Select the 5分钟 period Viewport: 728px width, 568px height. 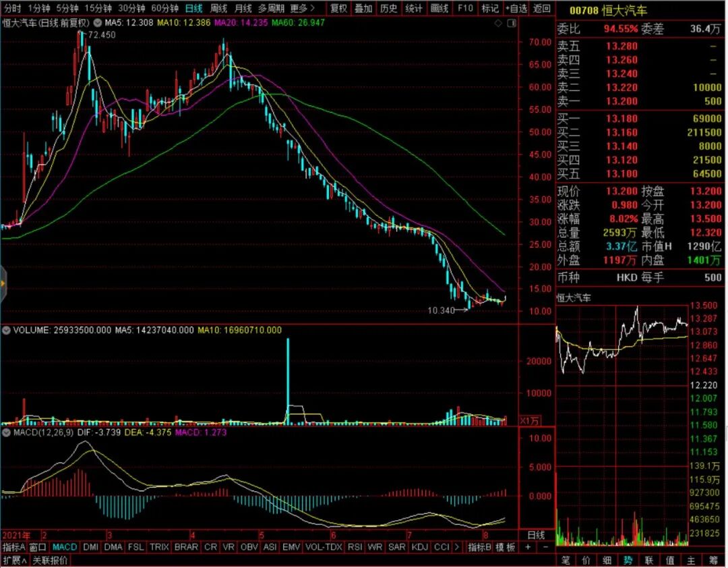click(67, 8)
